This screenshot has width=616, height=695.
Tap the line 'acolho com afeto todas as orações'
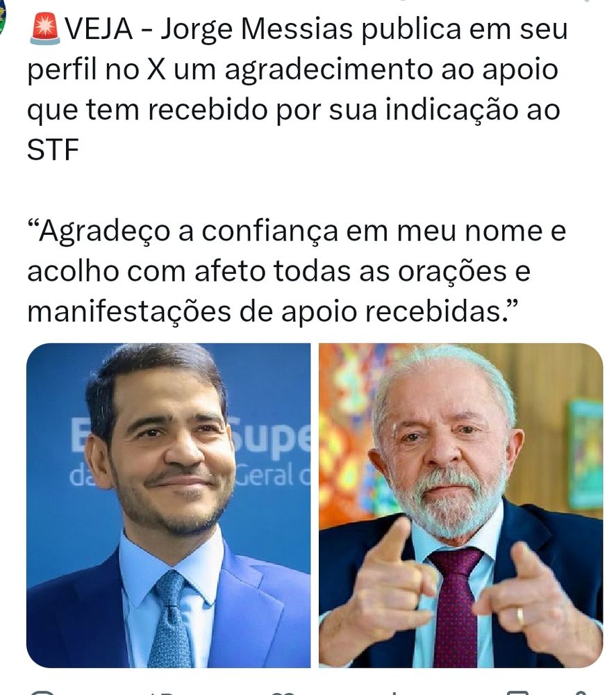point(279,271)
